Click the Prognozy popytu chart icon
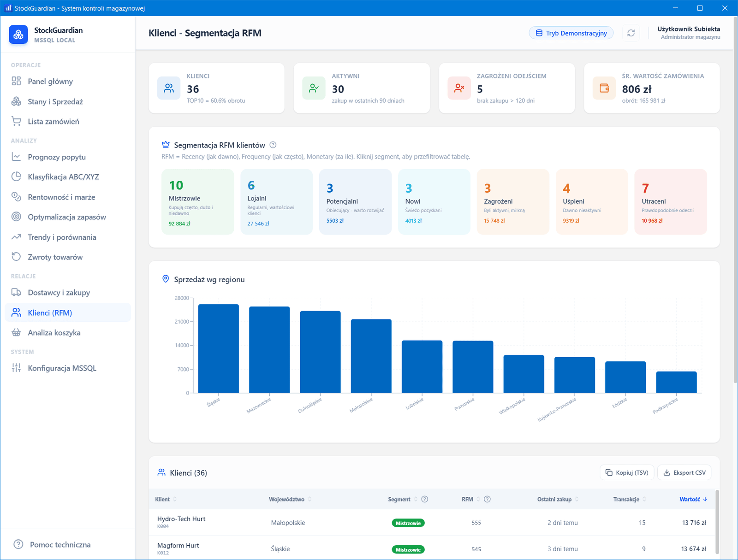The width and height of the screenshot is (738, 560). tap(16, 157)
